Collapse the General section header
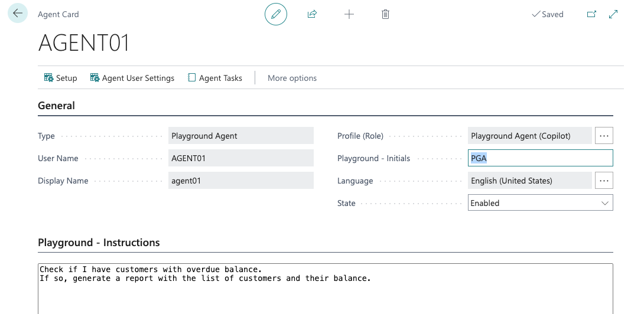The height and width of the screenshot is (314, 644). pyautogui.click(x=57, y=106)
